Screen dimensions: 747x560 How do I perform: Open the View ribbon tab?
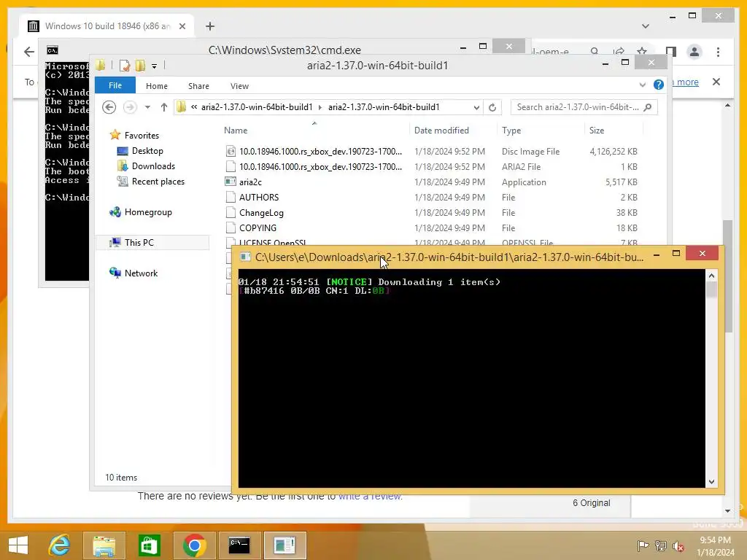239,86
